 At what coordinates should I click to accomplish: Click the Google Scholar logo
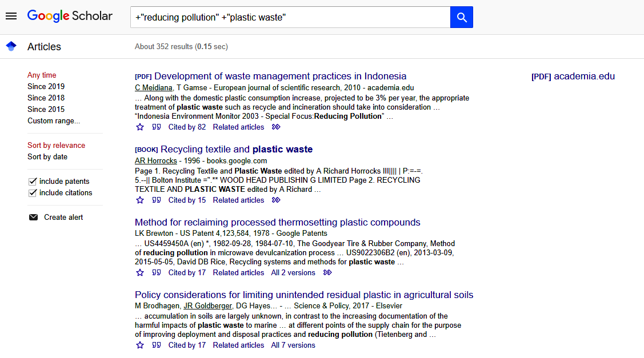coord(70,16)
